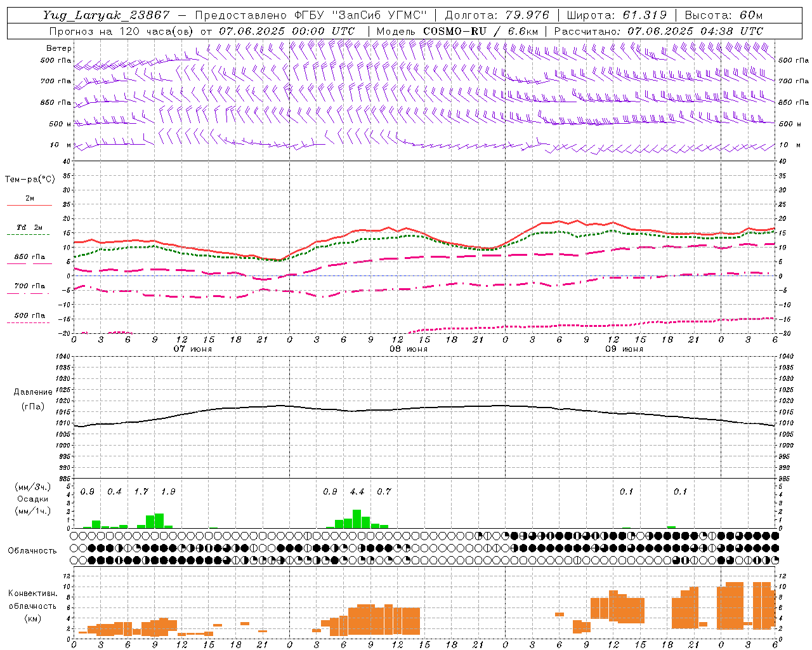Click the (км) unit of convective cloudiness
Image resolution: width=812 pixels, height=650 pixels.
coord(32,618)
